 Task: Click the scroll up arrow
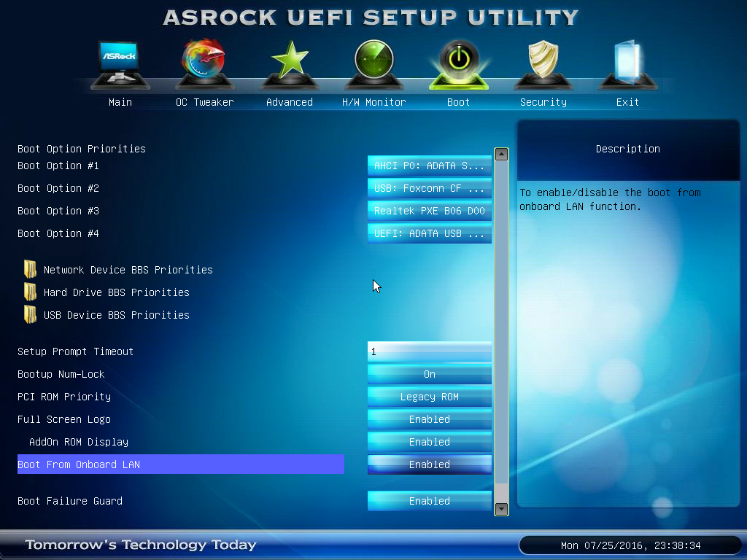501,155
